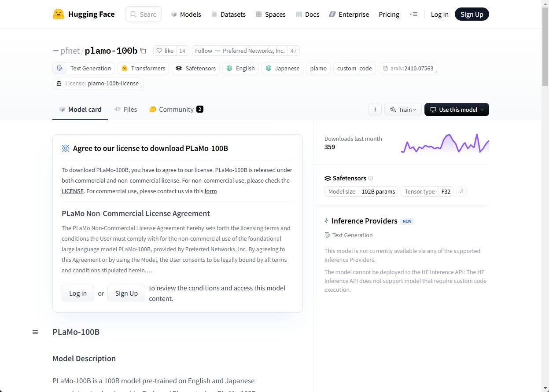Open the Safetensors expand arrow icon
The height and width of the screenshot is (392, 549).
click(x=461, y=191)
